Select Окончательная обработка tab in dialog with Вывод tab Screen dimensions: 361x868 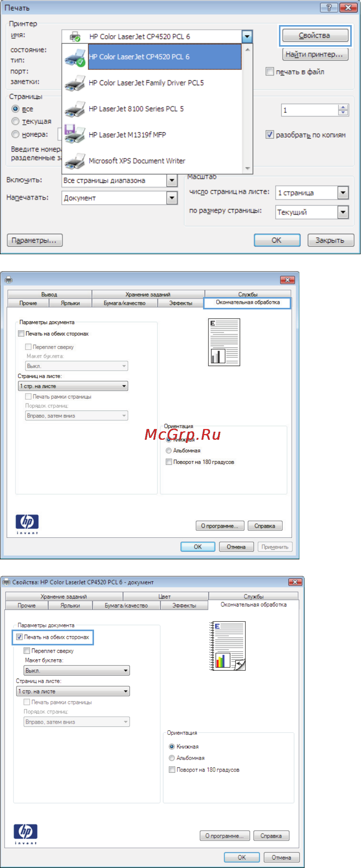coord(248,302)
